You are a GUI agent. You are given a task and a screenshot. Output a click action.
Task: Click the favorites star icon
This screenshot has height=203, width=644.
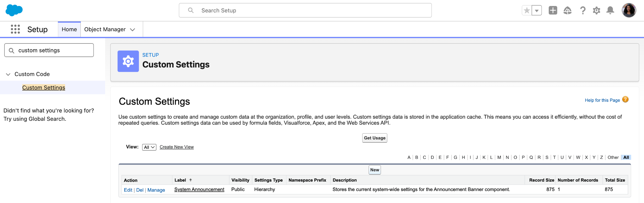point(527,10)
